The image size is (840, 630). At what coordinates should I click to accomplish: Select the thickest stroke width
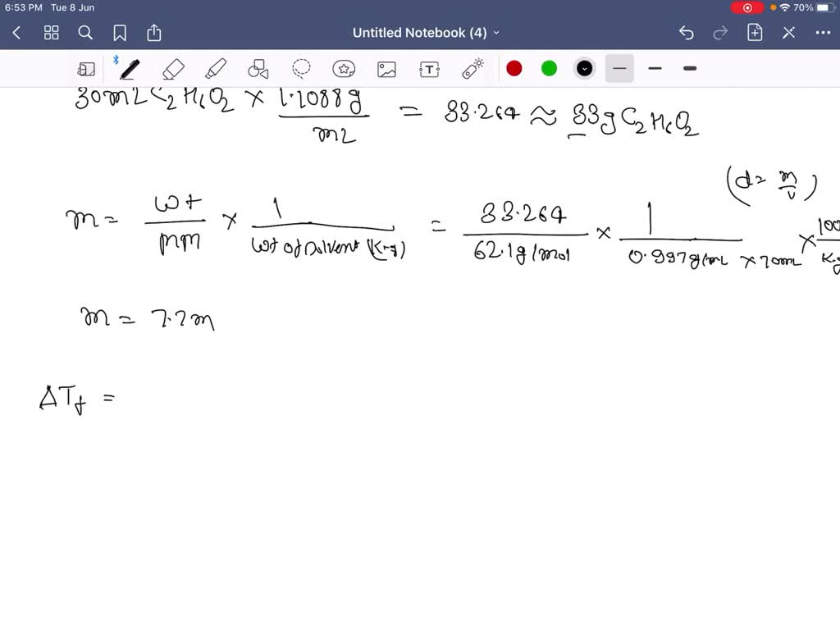click(x=690, y=69)
